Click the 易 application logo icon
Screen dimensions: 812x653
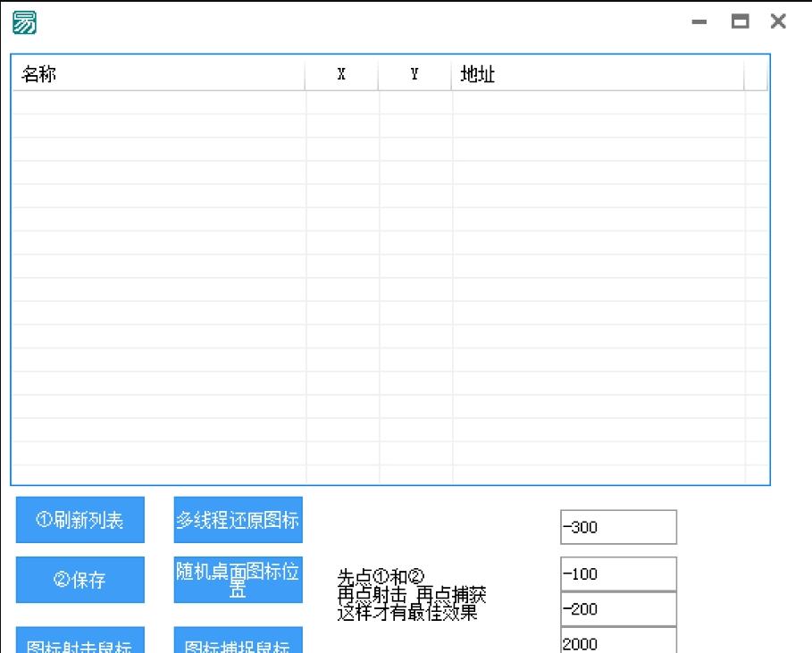[x=23, y=21]
